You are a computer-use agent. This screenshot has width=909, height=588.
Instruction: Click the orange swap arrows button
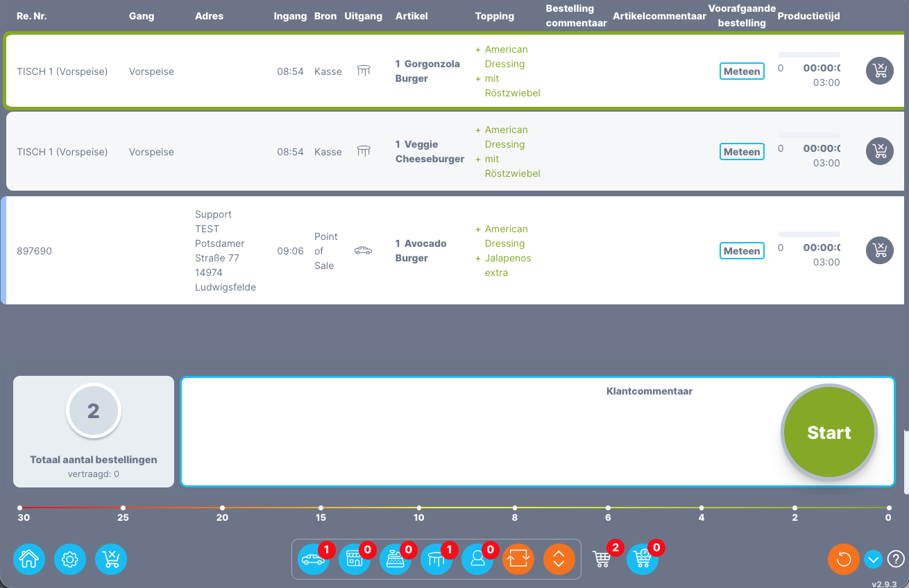pos(518,559)
